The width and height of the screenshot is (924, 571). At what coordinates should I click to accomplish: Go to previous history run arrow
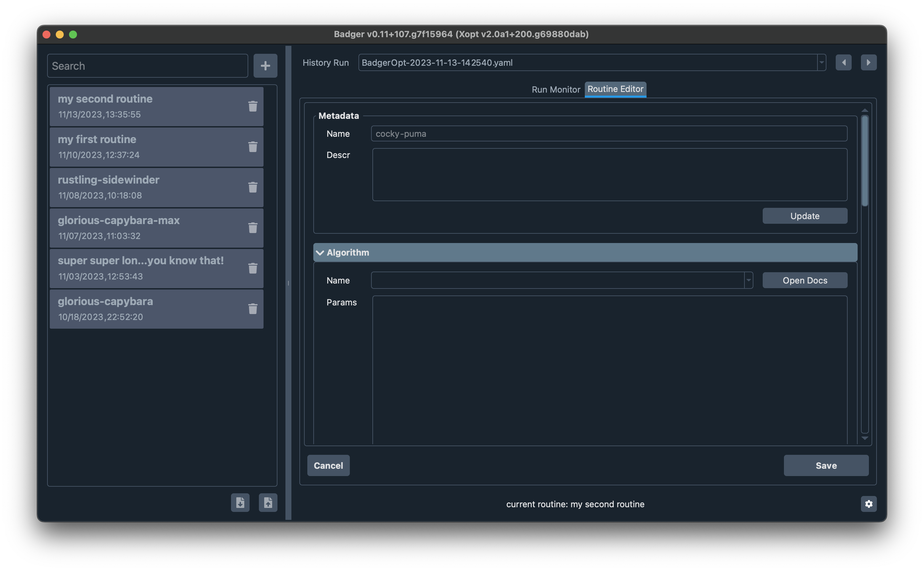[x=844, y=62]
